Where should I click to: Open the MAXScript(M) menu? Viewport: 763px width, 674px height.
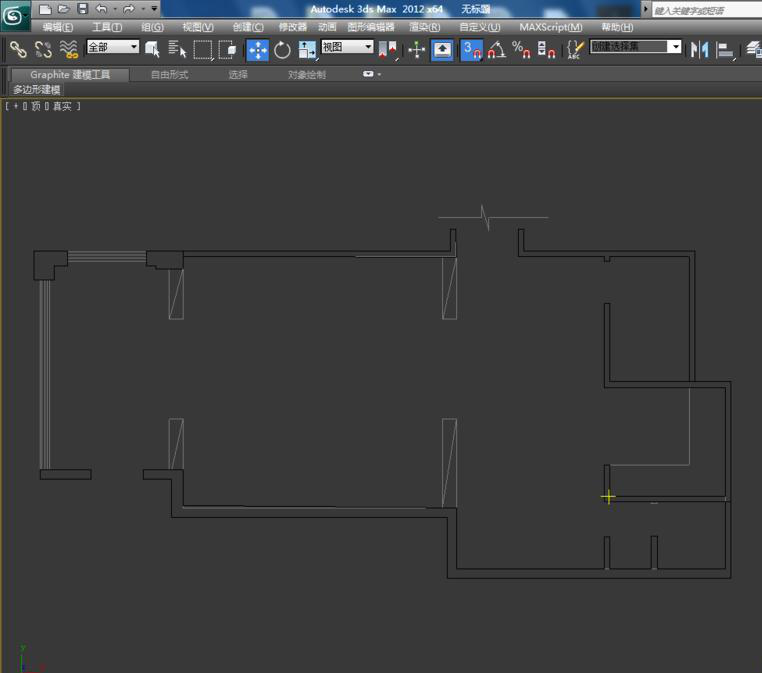point(550,27)
